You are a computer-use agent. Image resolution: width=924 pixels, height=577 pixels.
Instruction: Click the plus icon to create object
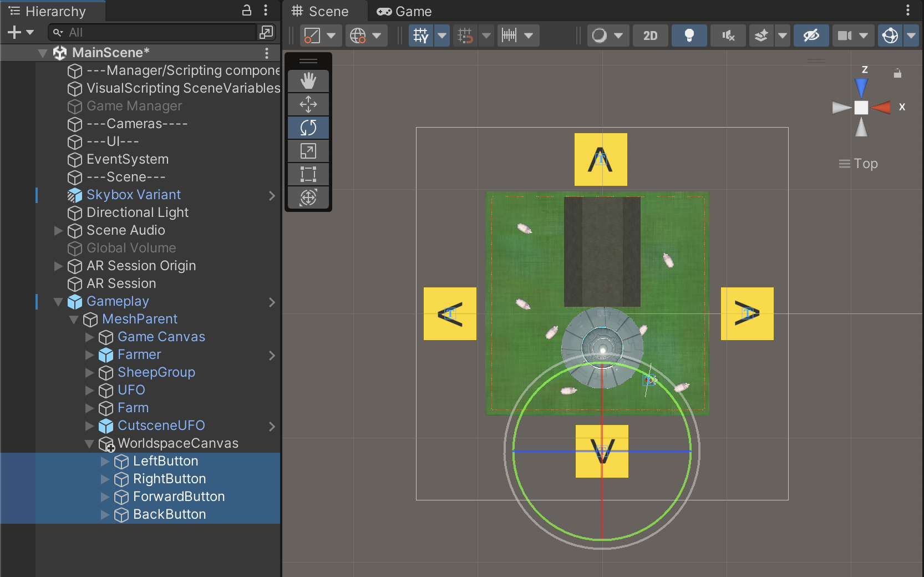(x=14, y=33)
